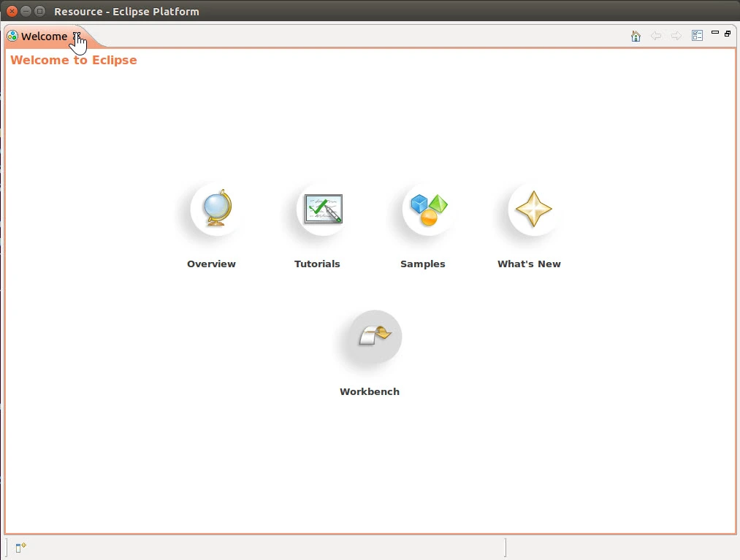Click the Workbench text label
The height and width of the screenshot is (560, 740).
pyautogui.click(x=370, y=392)
